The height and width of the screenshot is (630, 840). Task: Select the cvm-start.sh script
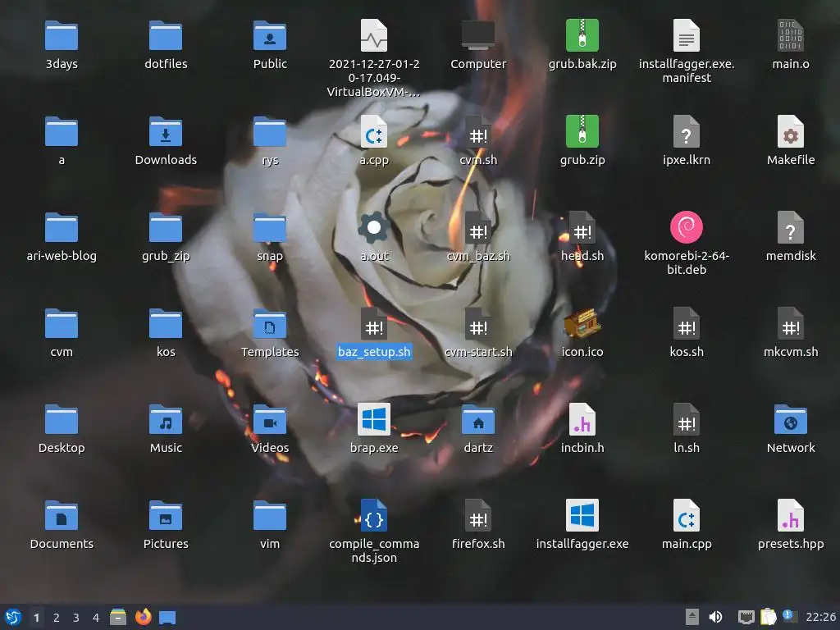point(478,323)
